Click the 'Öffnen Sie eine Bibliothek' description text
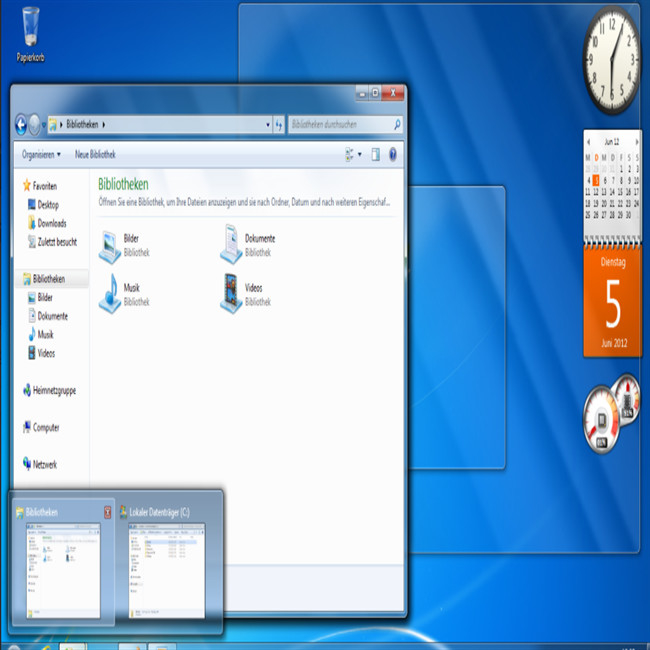The width and height of the screenshot is (650, 650). (244, 202)
